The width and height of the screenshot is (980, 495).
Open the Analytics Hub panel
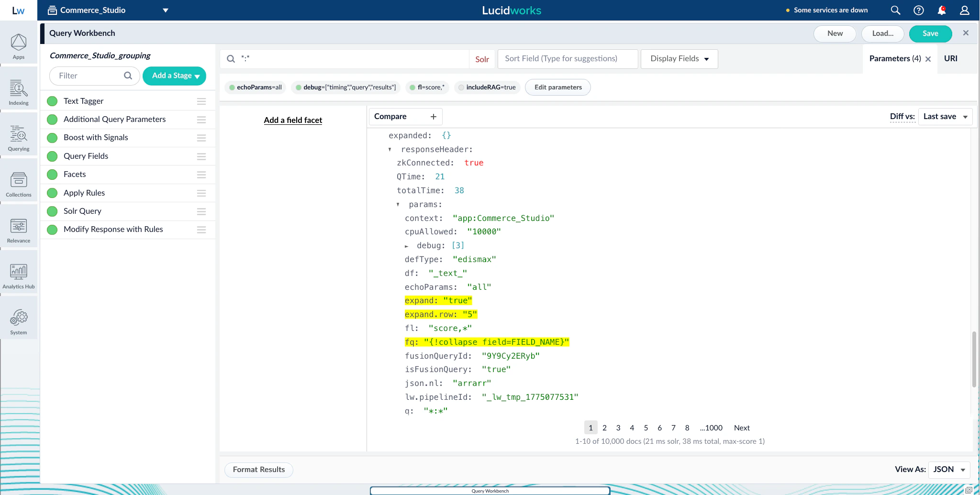click(19, 274)
